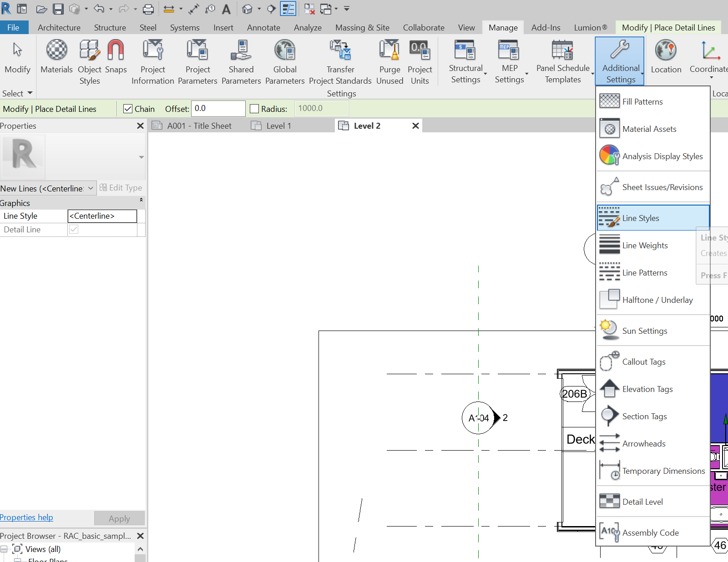The image size is (728, 562).
Task: Choose Line Styles from Additional Settings menu
Action: click(x=641, y=218)
